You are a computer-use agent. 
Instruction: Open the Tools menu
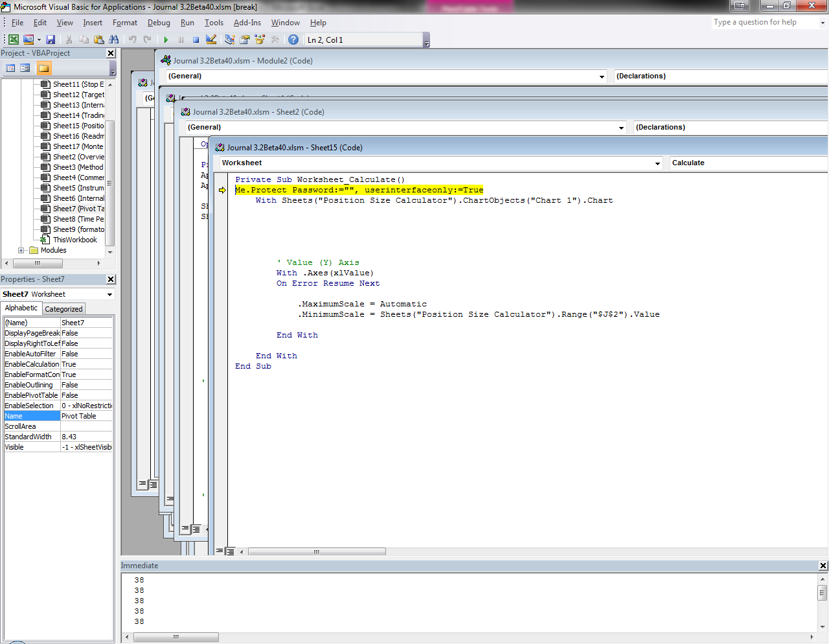click(x=214, y=23)
